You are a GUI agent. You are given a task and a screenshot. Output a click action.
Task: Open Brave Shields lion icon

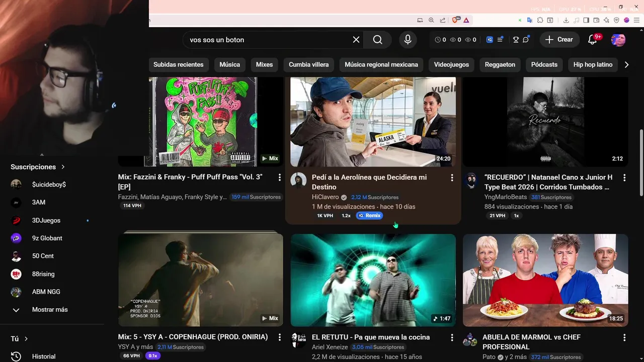455,20
